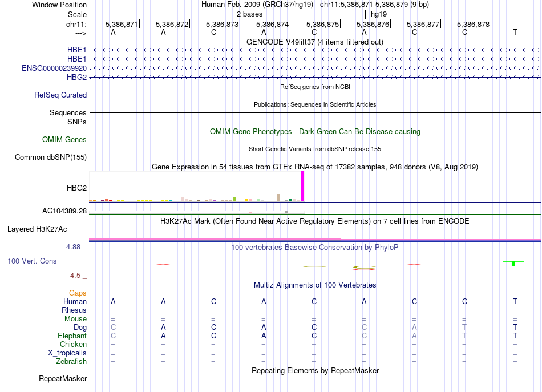Click the 2 bases scale bar label
Viewport: 542px width, 392px height.
click(249, 14)
